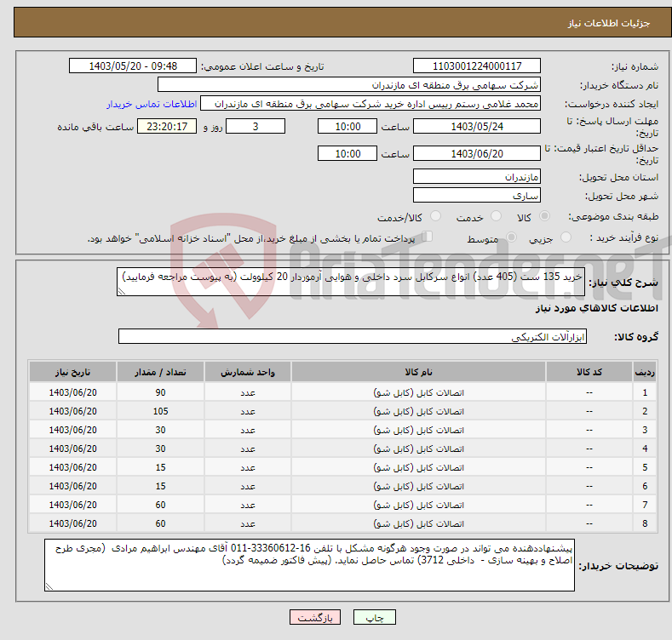
Task: Click the واحد شمارش column header
Action: tap(248, 372)
